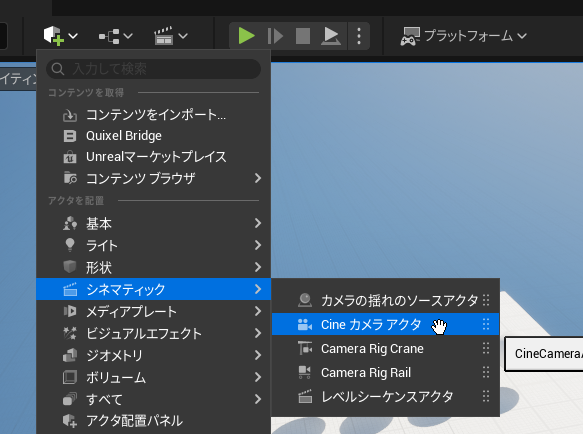Expand the シネマティック submenu arrow
The width and height of the screenshot is (583, 434).
(x=258, y=289)
